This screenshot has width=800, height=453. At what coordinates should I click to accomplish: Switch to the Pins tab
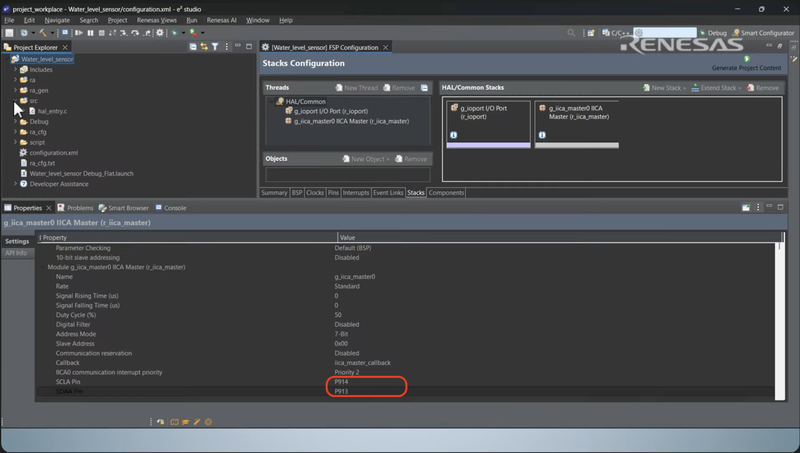click(333, 193)
